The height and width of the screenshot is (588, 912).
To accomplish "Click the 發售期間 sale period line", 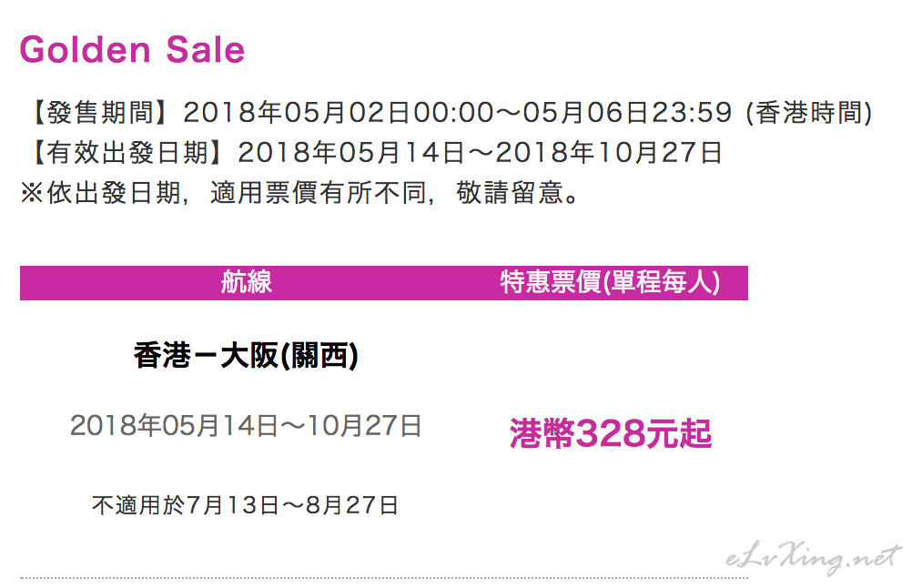I will 449,112.
